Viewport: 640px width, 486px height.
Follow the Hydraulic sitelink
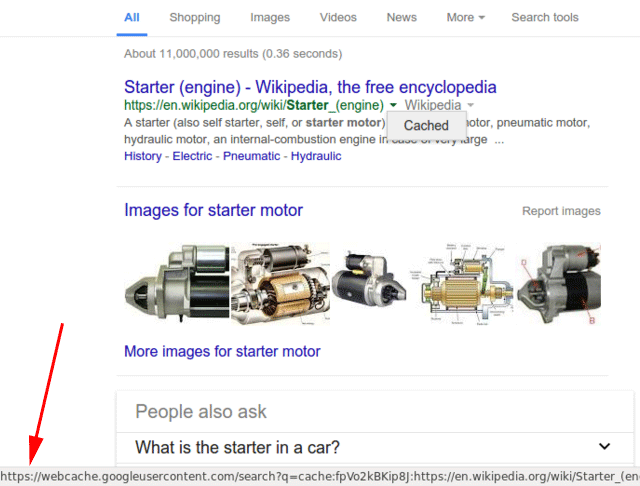[x=316, y=156]
